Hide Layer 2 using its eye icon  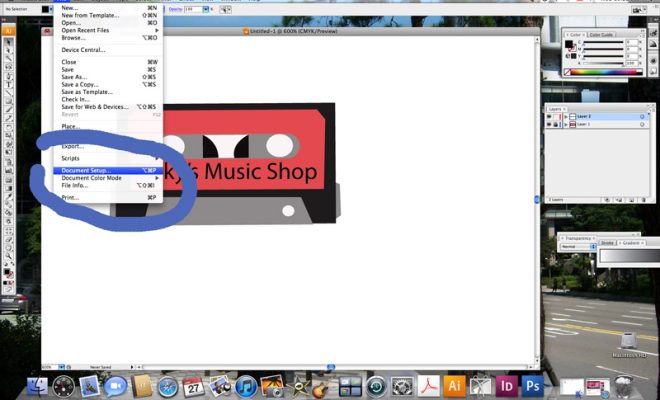[549, 117]
